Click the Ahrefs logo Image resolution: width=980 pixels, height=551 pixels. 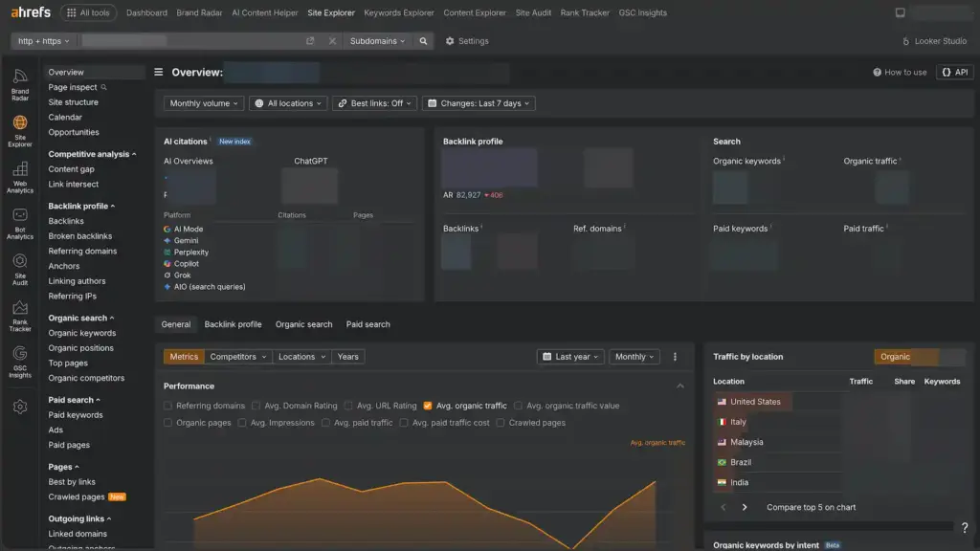pos(31,12)
